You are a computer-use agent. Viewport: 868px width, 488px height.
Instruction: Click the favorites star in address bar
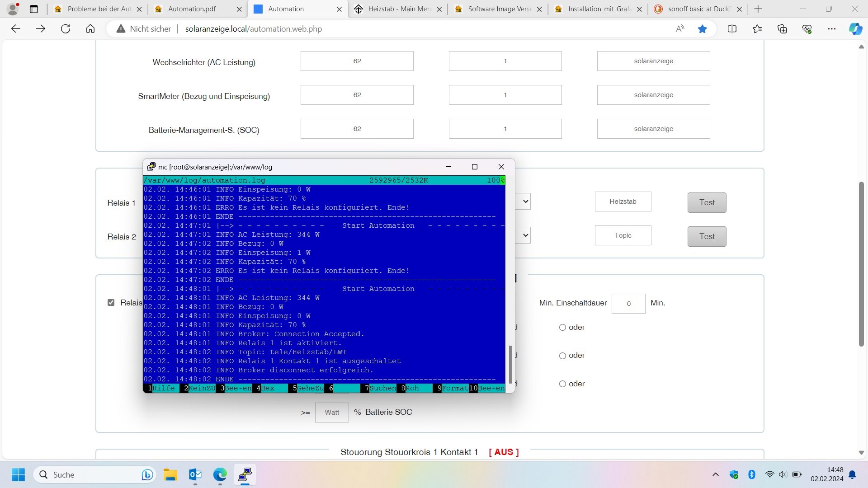pos(702,29)
